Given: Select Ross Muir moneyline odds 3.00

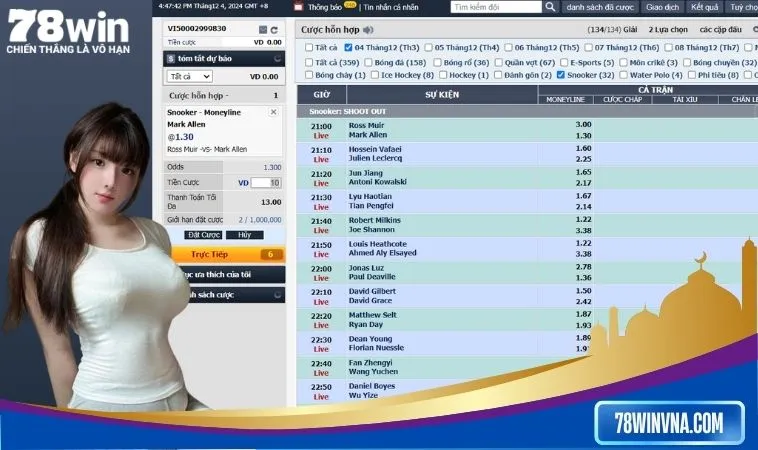Looking at the screenshot, I should pos(583,125).
